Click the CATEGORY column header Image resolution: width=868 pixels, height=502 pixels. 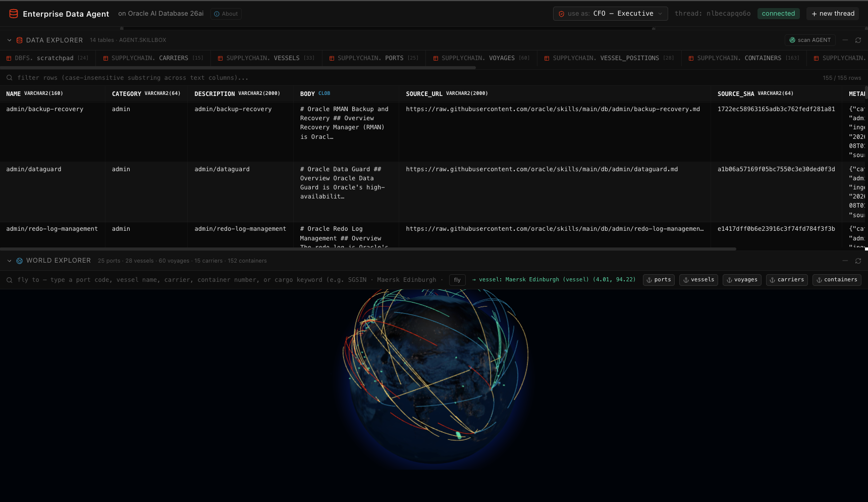146,93
